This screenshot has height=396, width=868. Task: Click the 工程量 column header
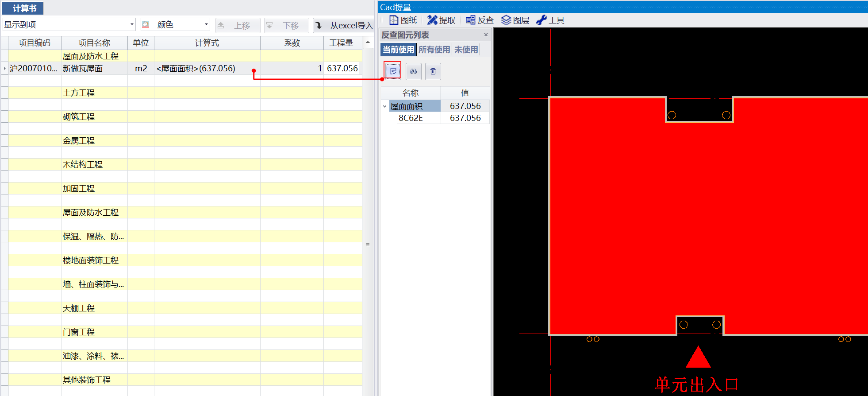[341, 43]
